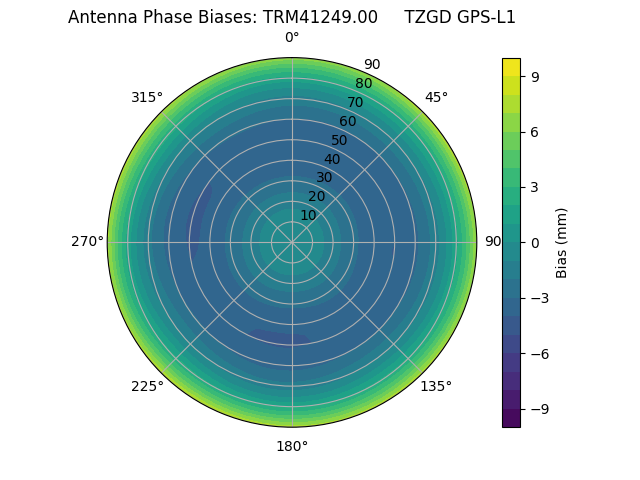The image size is (640, 480).
Task: Click the radial tick label 10
Action: pyautogui.click(x=308, y=215)
